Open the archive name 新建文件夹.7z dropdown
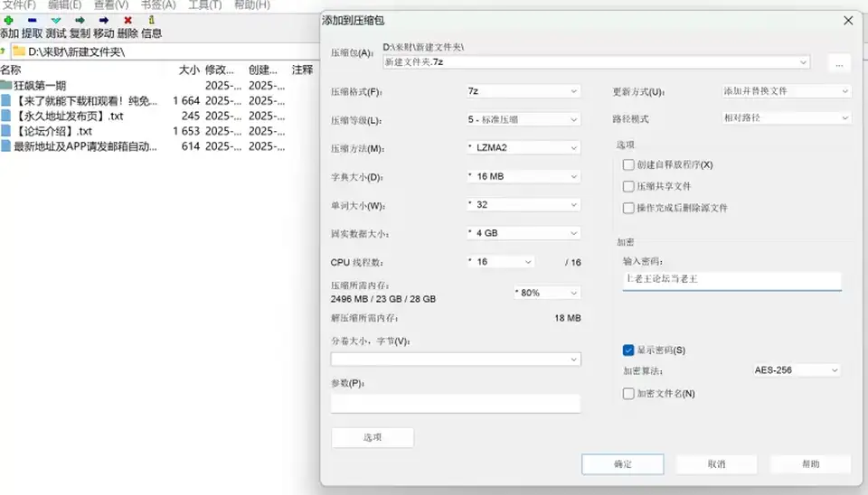The image size is (868, 495). [x=803, y=62]
